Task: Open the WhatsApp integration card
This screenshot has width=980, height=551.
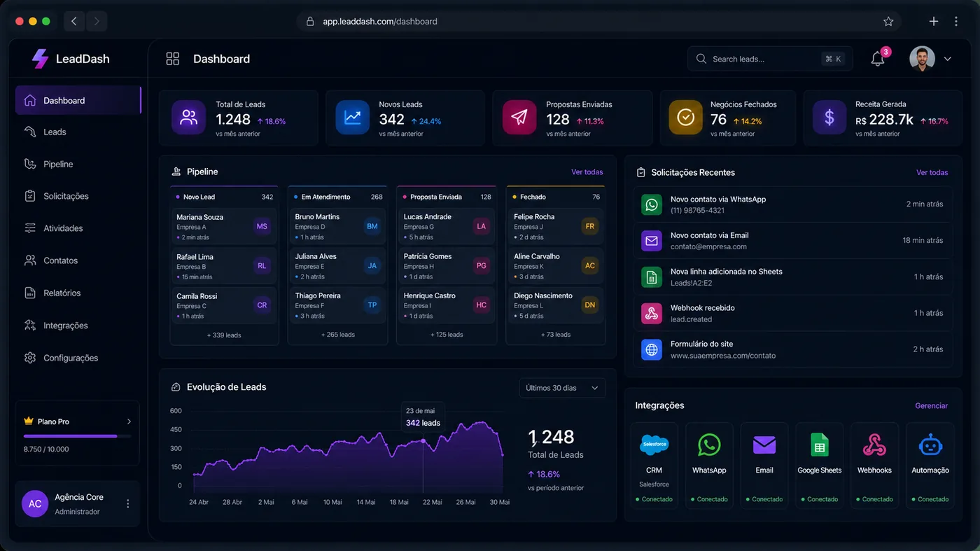Action: 709,465
